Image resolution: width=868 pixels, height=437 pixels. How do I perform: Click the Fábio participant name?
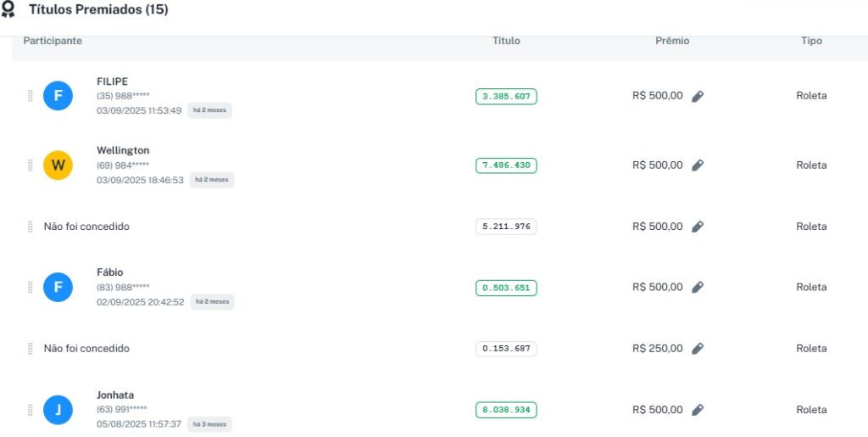[110, 272]
